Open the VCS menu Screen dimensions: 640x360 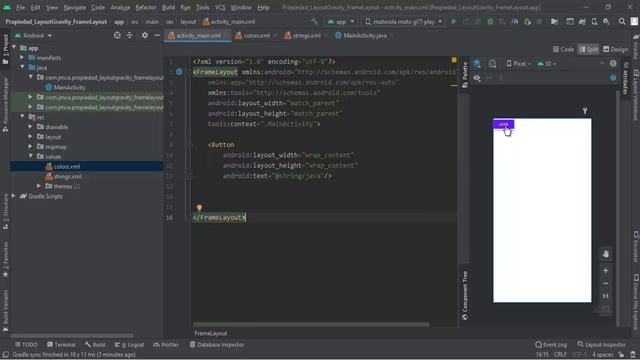pos(220,7)
